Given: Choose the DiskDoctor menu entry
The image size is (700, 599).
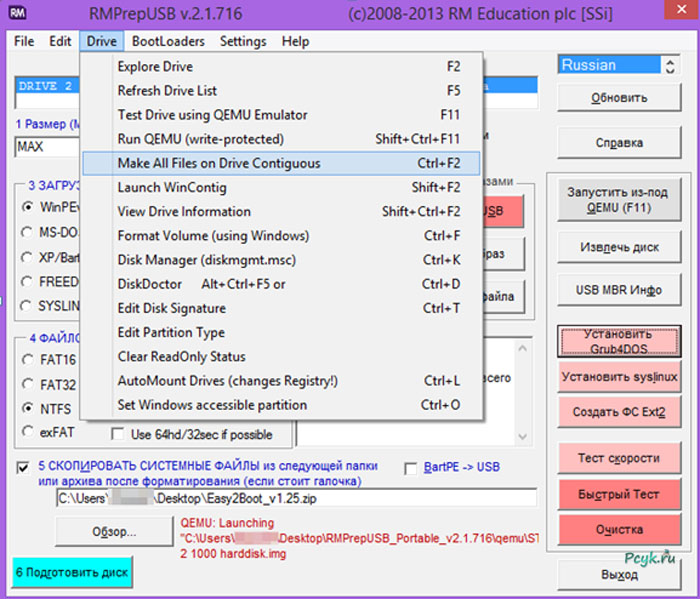Looking at the screenshot, I should [281, 284].
